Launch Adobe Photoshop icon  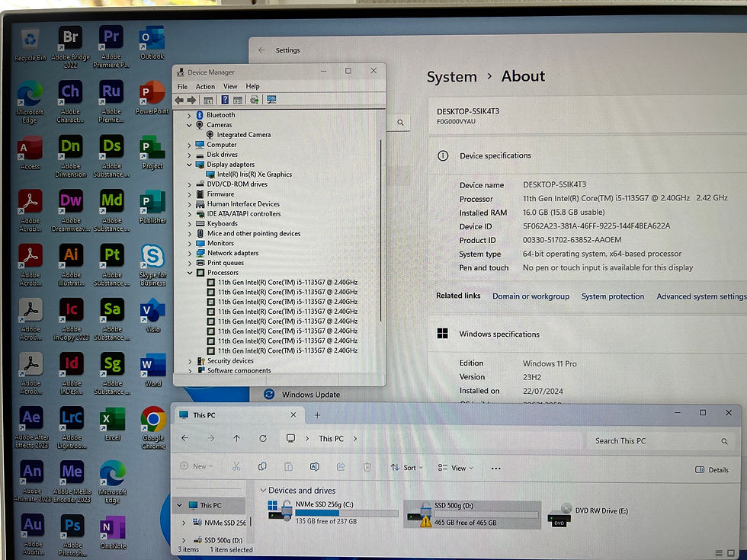[x=72, y=534]
